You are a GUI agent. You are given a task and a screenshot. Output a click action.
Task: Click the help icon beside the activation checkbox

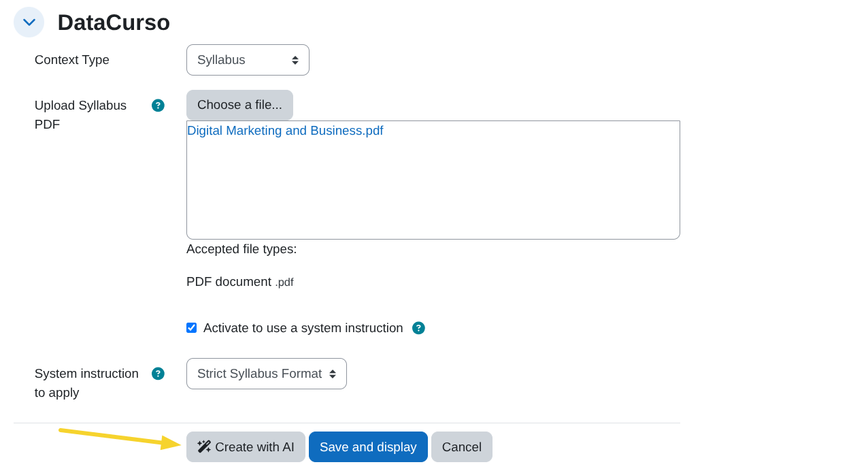point(418,327)
